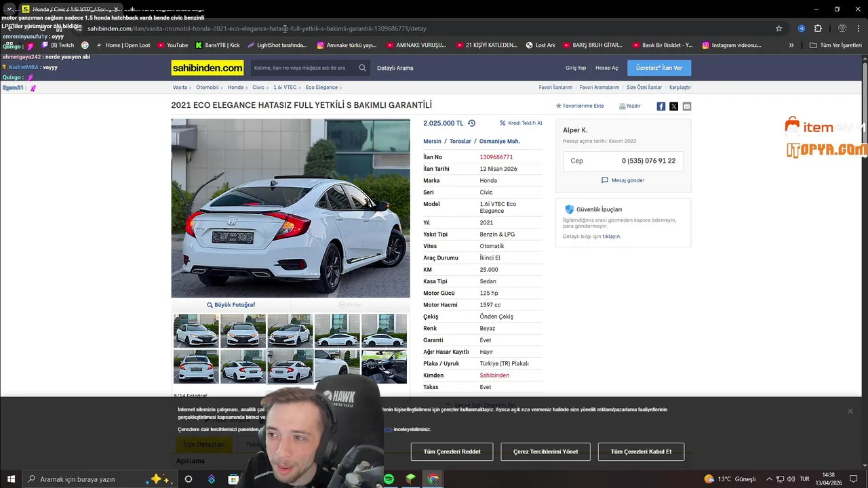Open Windows Start menu
Viewport: 868px width, 488px height.
pyautogui.click(x=11, y=479)
